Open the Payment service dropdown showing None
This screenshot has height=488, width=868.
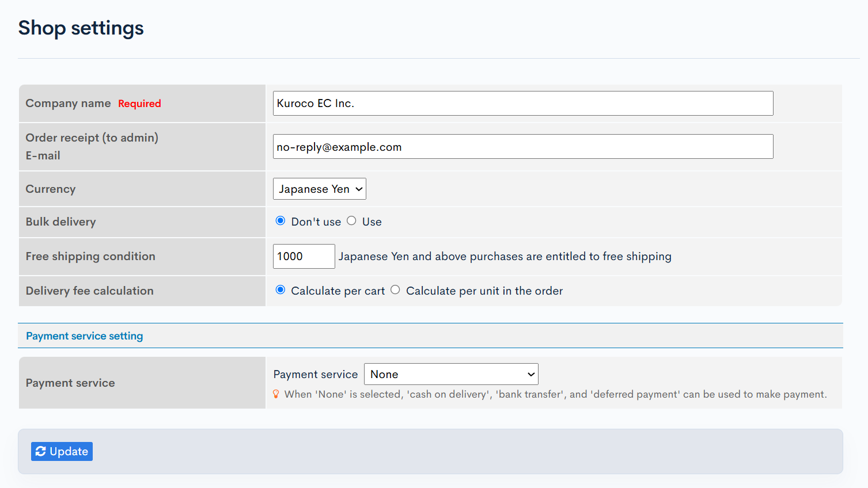pos(451,374)
